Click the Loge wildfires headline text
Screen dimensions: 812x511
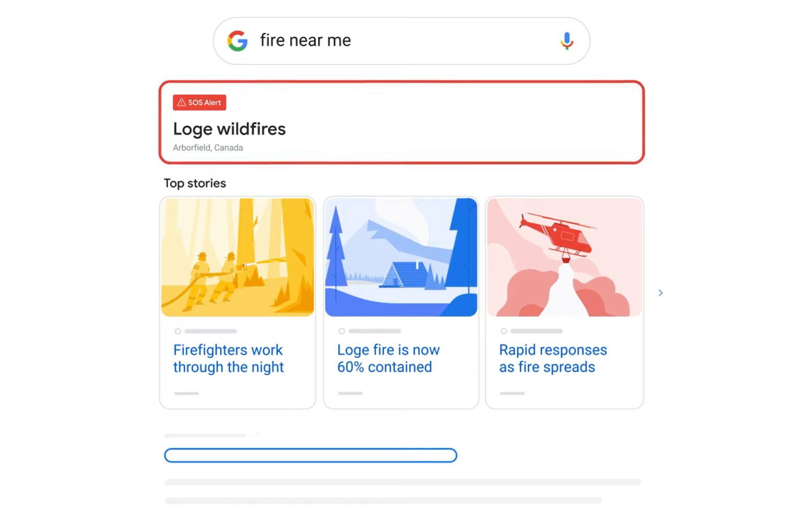click(229, 129)
